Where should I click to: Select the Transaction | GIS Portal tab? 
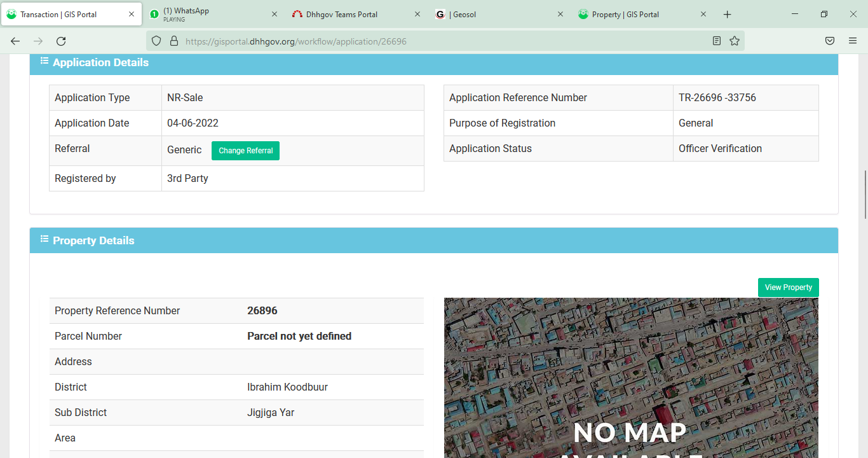[x=71, y=14]
